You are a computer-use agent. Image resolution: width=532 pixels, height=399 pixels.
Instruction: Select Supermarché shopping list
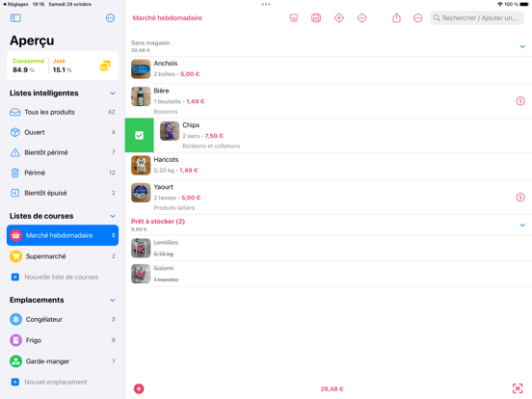tap(63, 256)
